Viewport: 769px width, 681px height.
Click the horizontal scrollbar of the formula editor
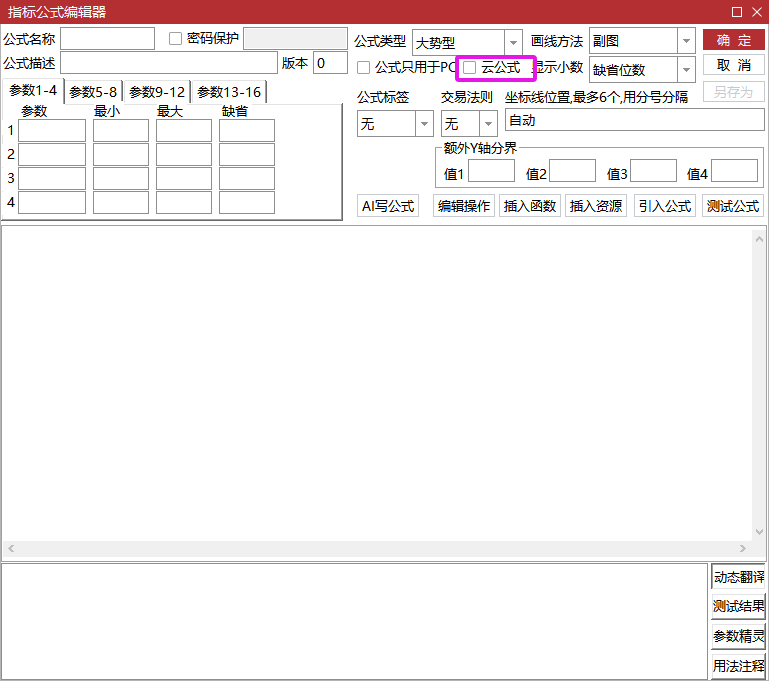point(377,549)
